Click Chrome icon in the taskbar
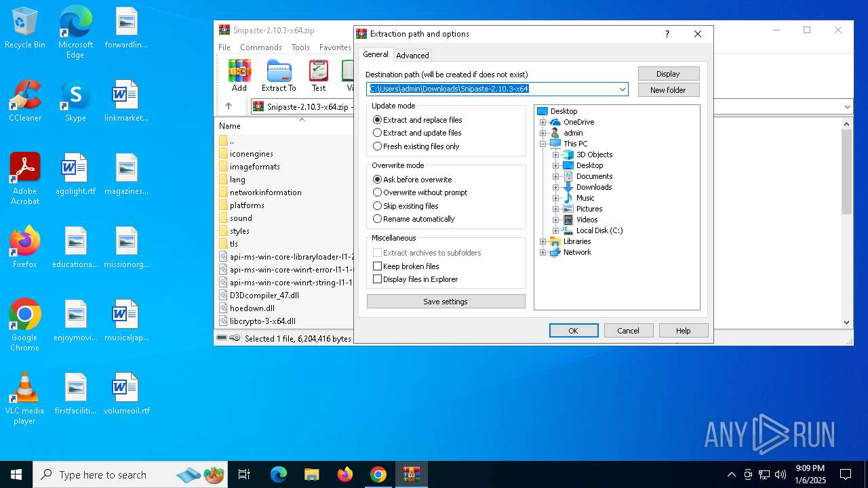The width and height of the screenshot is (868, 488). click(x=378, y=474)
